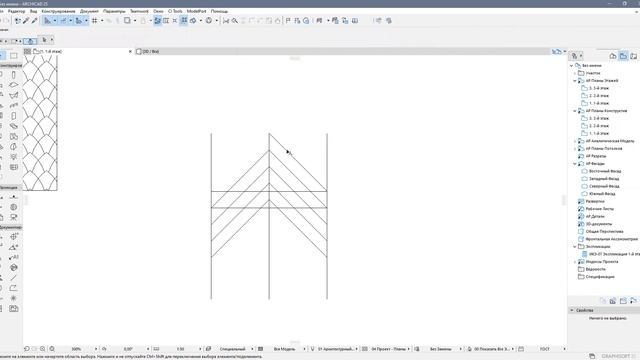
Task: Click Fit in Window icon in bottom bar
Action: tap(52, 349)
